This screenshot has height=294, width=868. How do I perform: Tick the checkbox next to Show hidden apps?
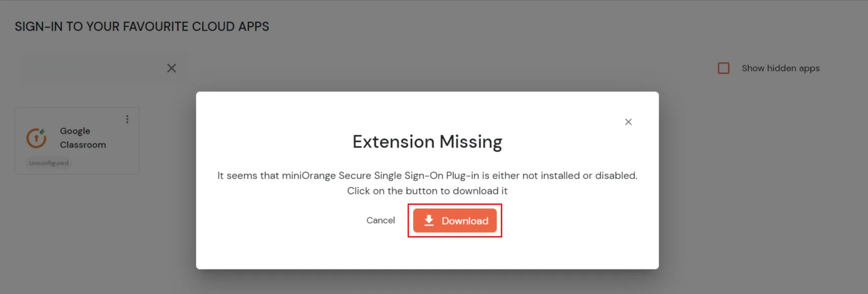coord(724,68)
